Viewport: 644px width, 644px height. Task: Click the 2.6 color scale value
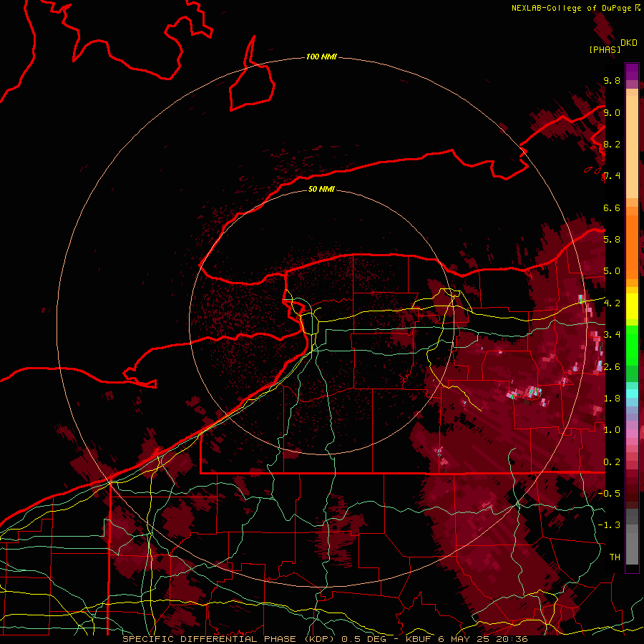click(612, 366)
